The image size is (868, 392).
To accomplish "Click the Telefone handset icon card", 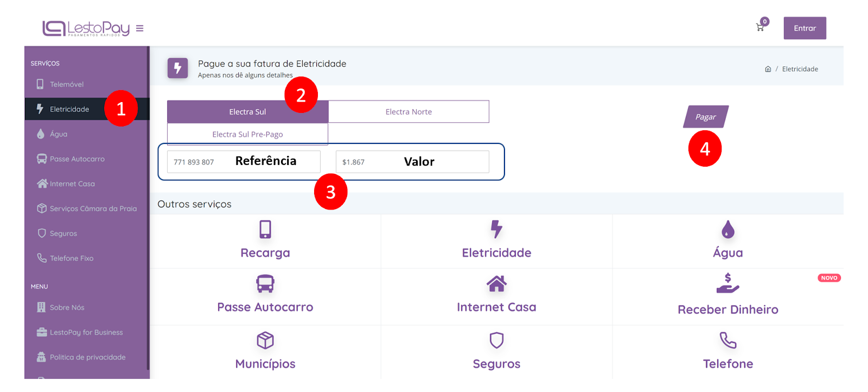I will [x=728, y=340].
